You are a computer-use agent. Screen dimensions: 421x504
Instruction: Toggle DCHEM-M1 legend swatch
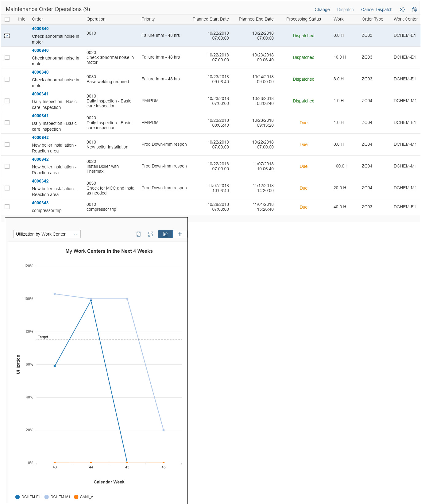pos(47,497)
